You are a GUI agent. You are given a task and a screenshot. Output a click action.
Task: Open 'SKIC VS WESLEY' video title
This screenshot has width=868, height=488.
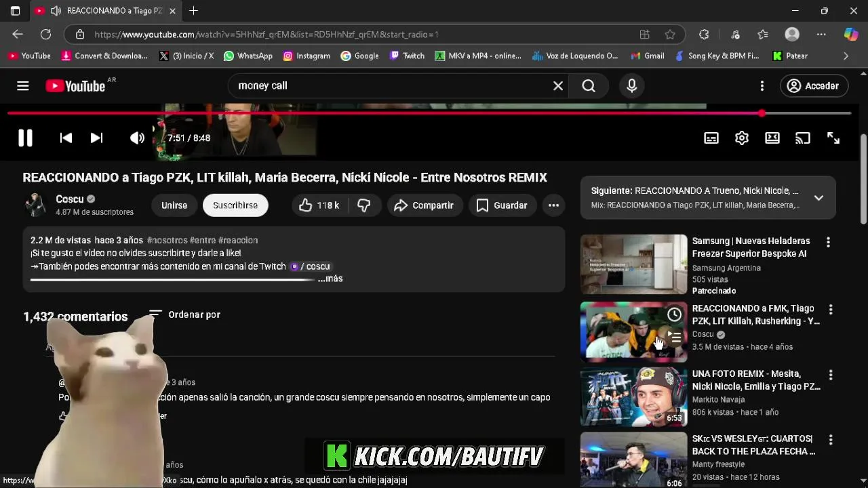(753, 445)
